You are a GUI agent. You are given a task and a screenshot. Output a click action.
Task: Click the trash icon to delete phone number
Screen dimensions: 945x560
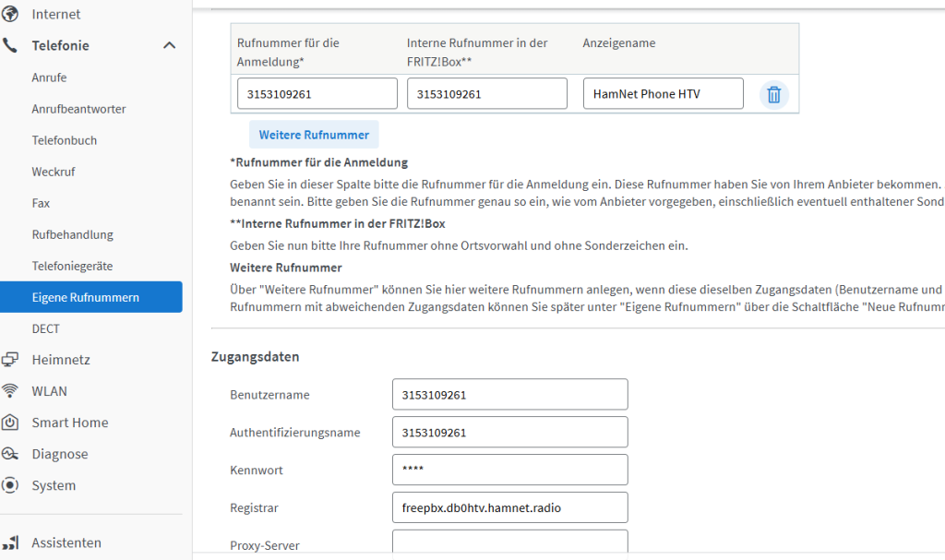[773, 94]
